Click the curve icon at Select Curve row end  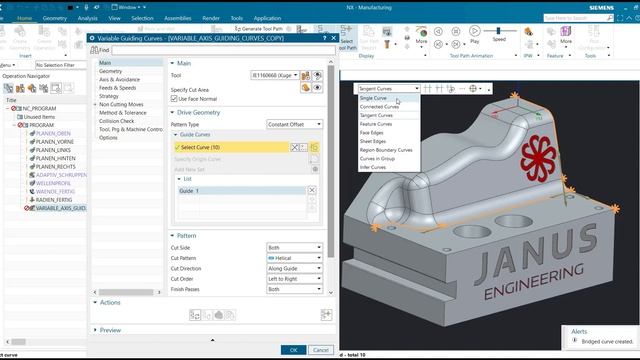click(x=314, y=147)
